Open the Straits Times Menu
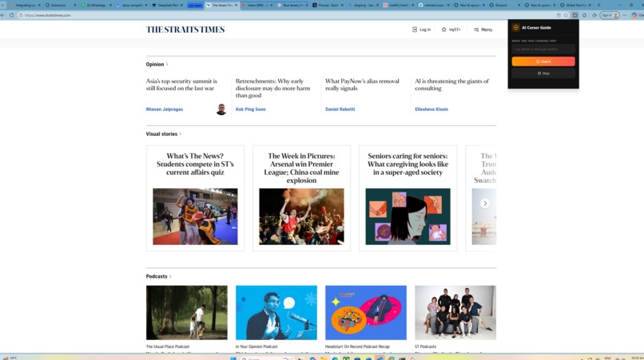 pos(483,30)
